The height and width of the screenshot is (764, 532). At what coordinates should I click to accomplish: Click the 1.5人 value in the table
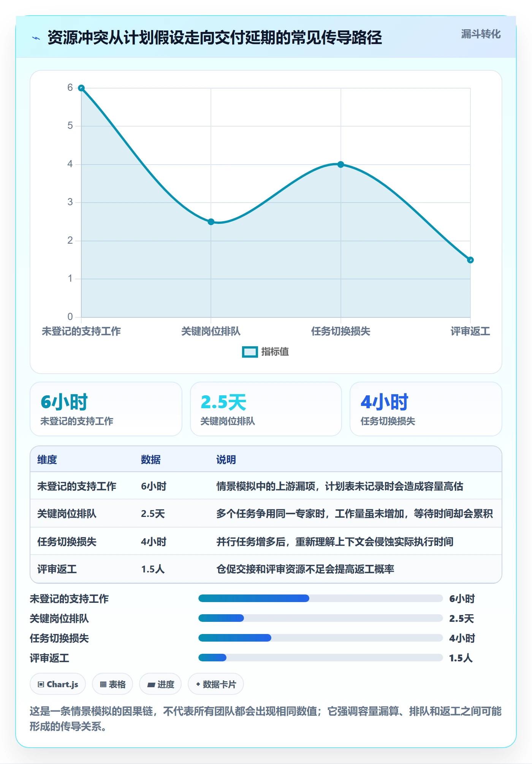click(153, 569)
